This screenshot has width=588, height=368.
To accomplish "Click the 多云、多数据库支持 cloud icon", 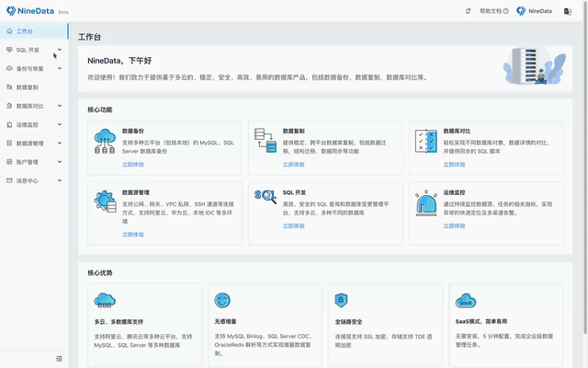I will coord(105,301).
